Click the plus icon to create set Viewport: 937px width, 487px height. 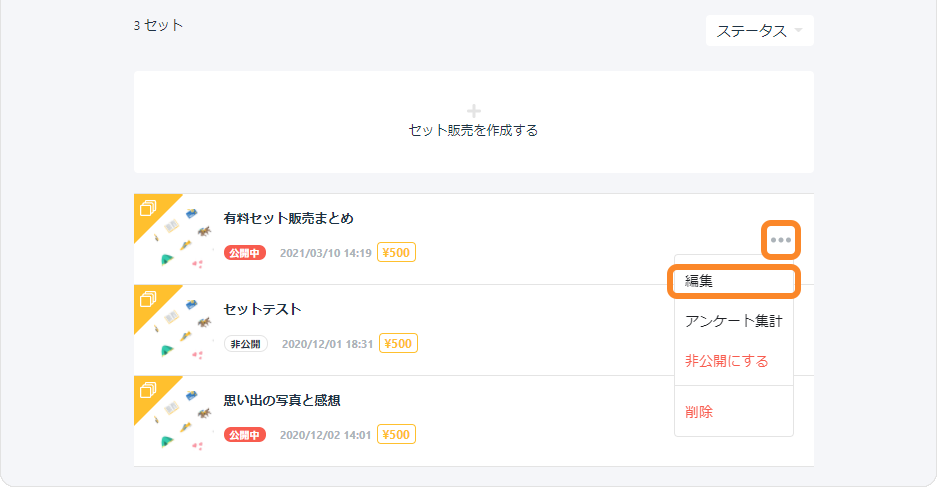click(x=474, y=111)
